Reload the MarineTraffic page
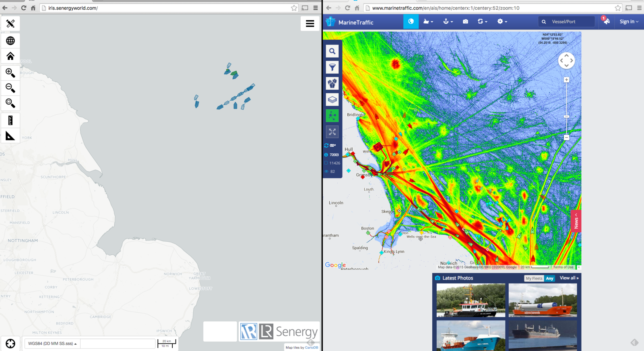The width and height of the screenshot is (644, 351). tap(347, 8)
